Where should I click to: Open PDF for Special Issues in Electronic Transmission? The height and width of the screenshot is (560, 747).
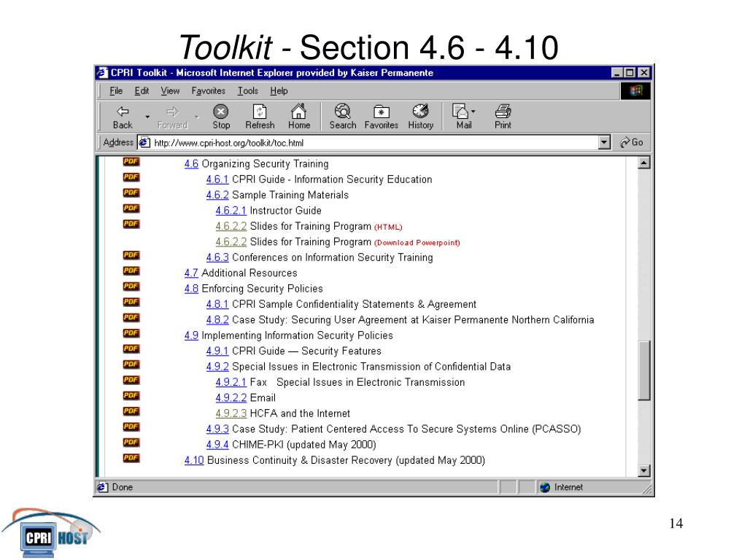131,365
